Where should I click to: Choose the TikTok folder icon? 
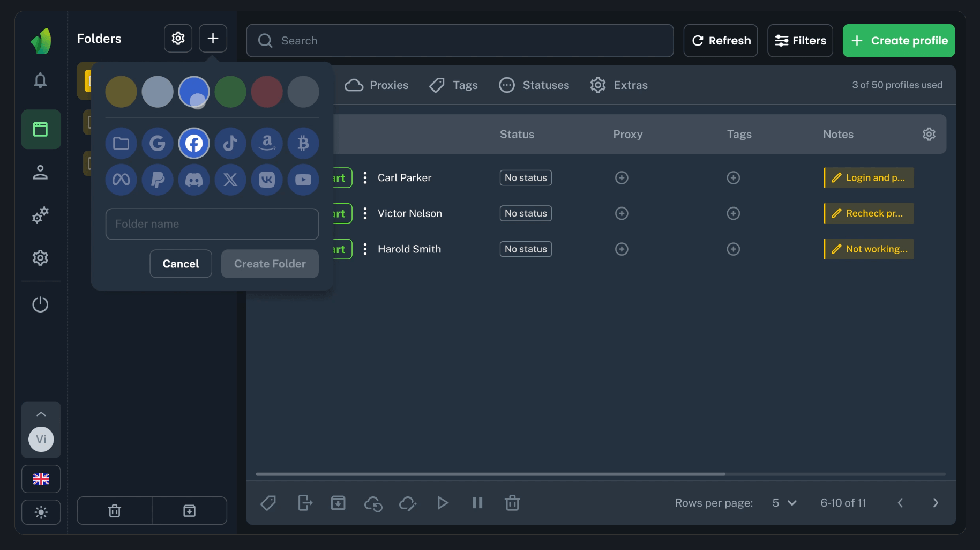pyautogui.click(x=230, y=143)
